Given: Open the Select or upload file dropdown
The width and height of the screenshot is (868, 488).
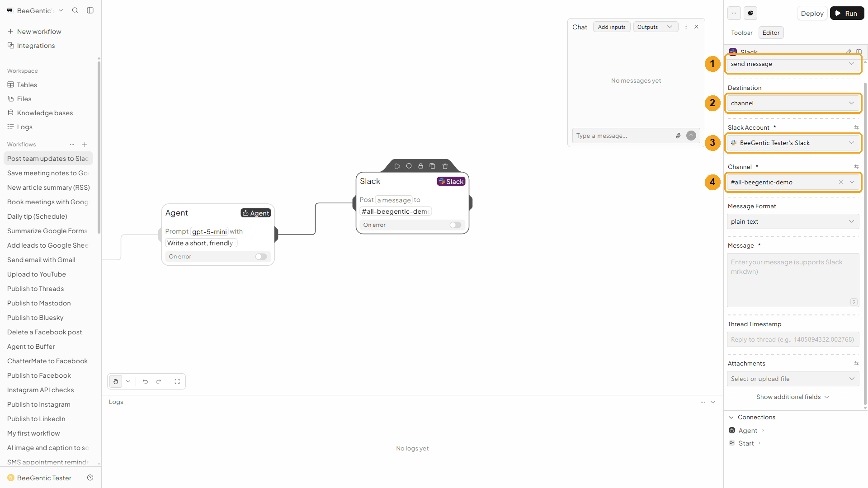Looking at the screenshot, I should [793, 379].
